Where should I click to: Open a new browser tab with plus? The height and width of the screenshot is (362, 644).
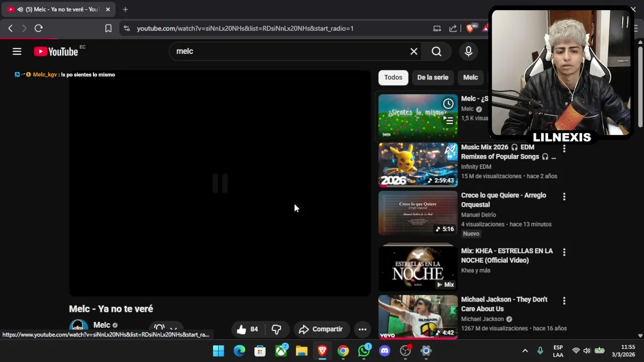pos(125,9)
